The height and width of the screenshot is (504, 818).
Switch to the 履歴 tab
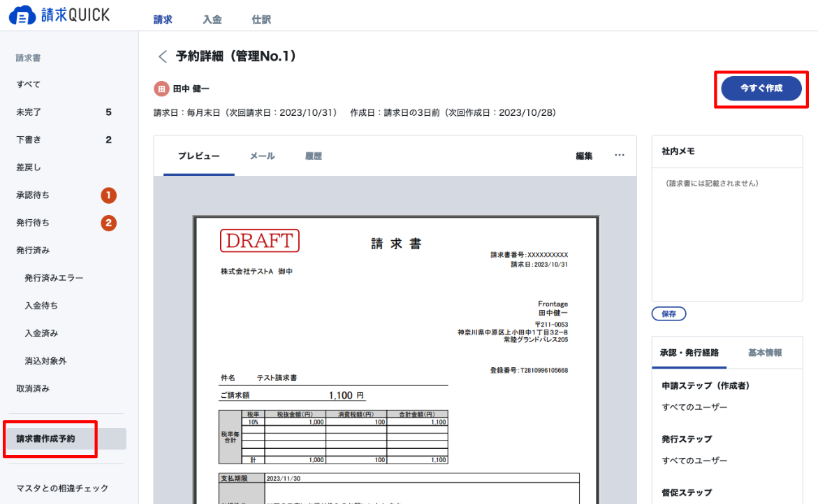point(313,156)
